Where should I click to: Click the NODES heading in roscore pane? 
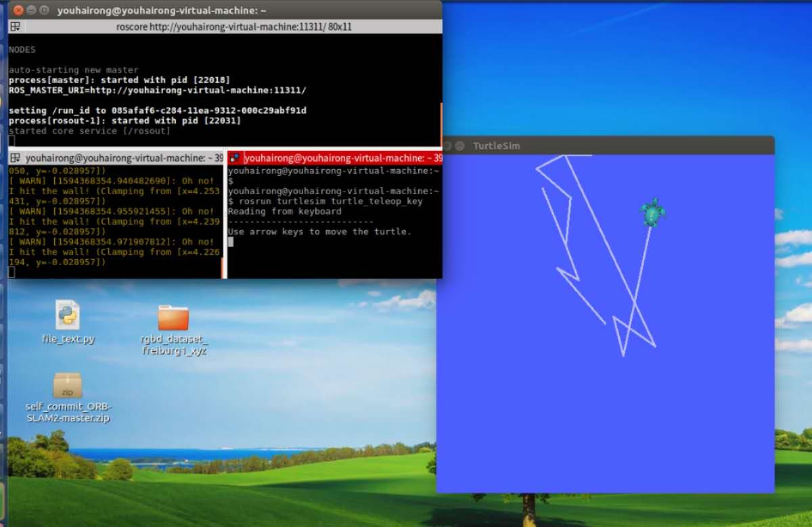pos(22,49)
